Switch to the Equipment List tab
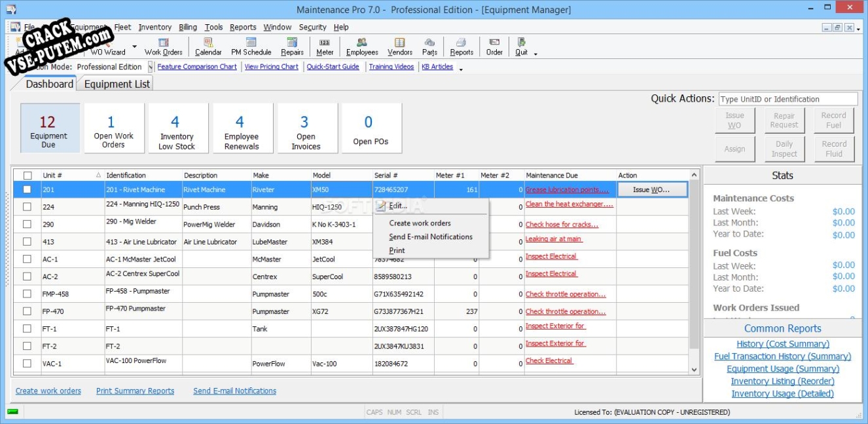This screenshot has width=868, height=424. [x=117, y=84]
